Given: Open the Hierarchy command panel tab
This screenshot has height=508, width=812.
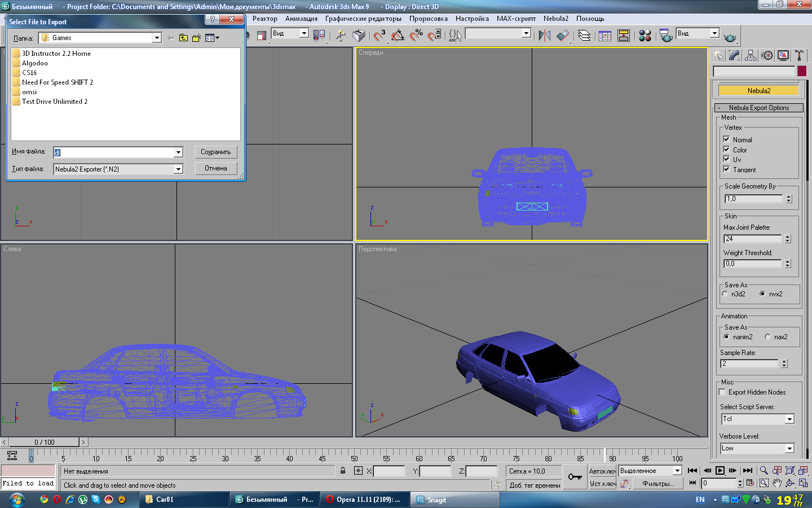Looking at the screenshot, I should pyautogui.click(x=751, y=55).
